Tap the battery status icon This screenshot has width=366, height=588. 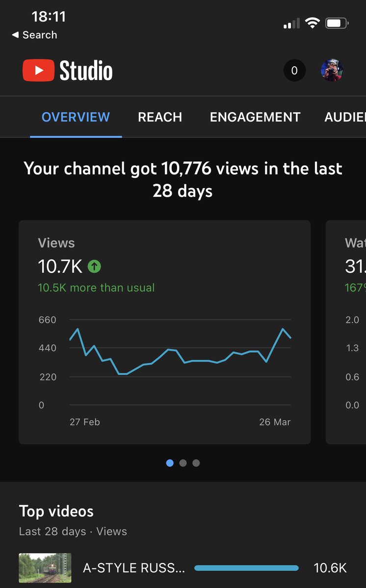tap(337, 23)
